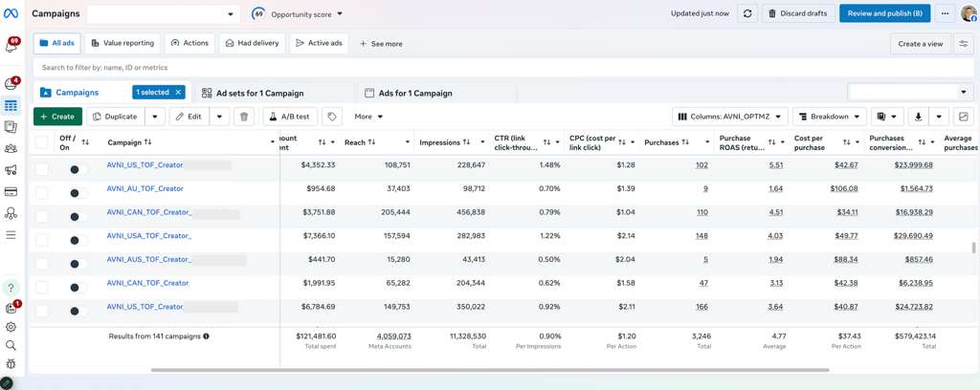Image resolution: width=980 pixels, height=390 pixels.
Task: Open the Audiences people icon
Action: [11, 148]
